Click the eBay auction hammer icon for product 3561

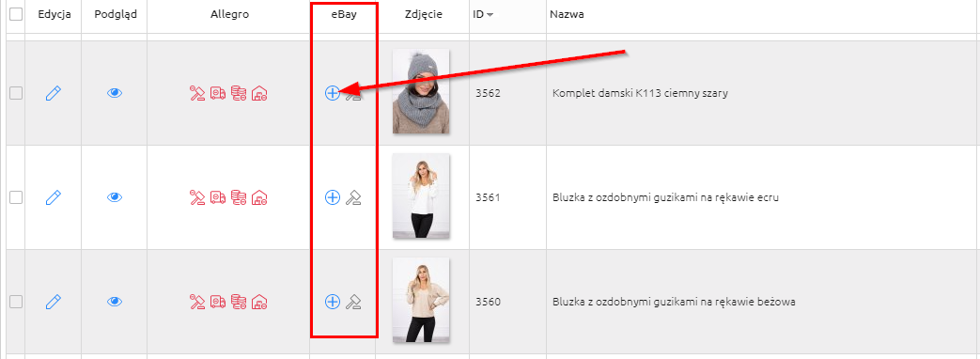[x=354, y=197]
